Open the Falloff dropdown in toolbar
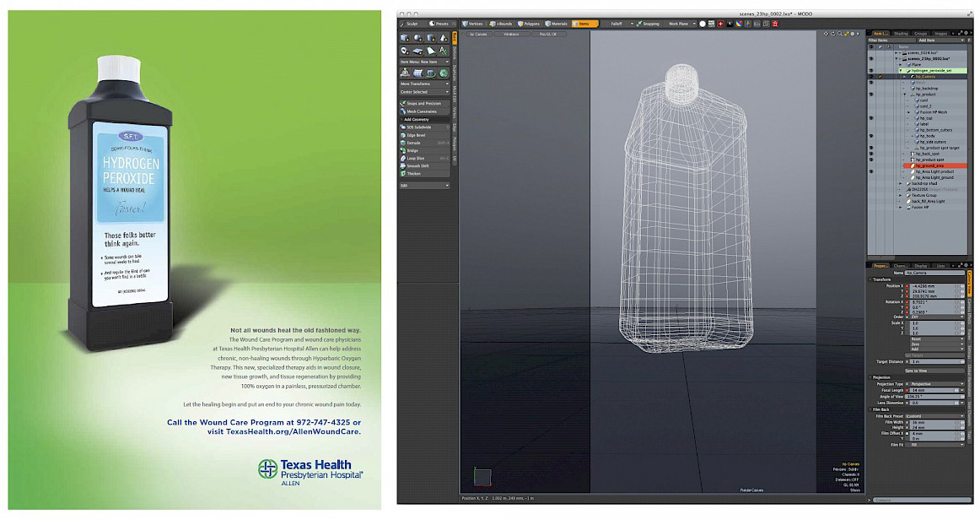The height and width of the screenshot is (520, 980). (x=619, y=24)
